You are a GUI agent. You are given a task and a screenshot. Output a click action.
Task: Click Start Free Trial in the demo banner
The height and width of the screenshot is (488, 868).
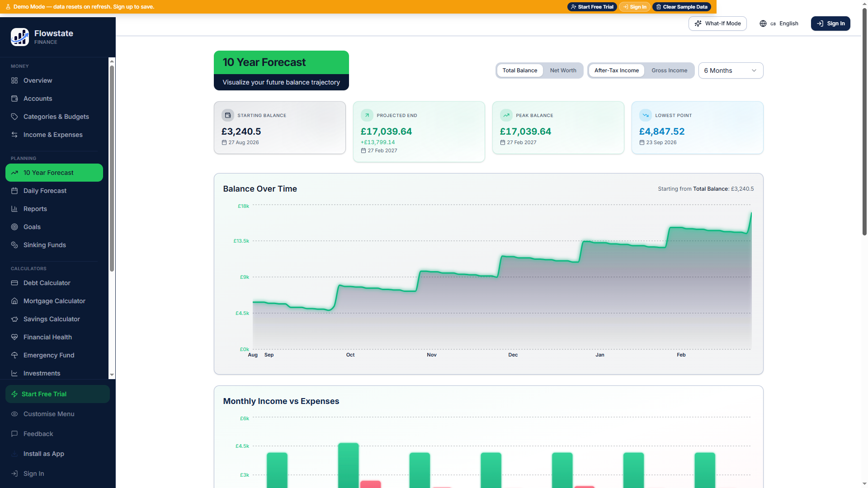592,7
